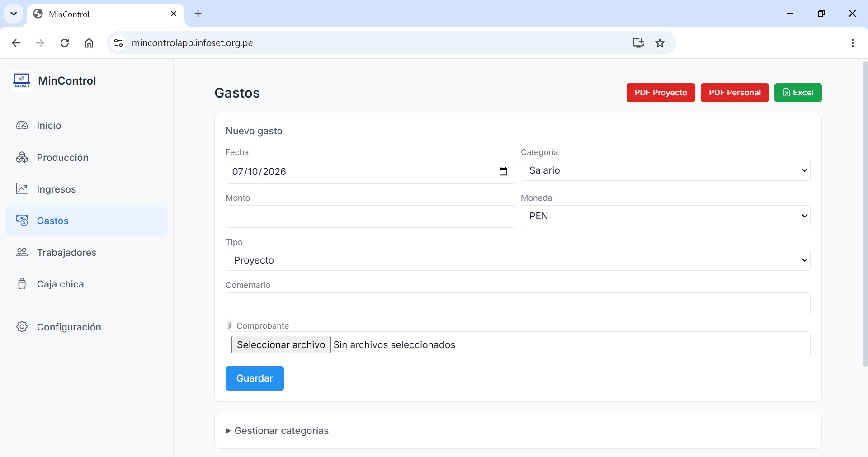This screenshot has height=457, width=868.
Task: Click the Comentario input field
Action: coord(518,304)
